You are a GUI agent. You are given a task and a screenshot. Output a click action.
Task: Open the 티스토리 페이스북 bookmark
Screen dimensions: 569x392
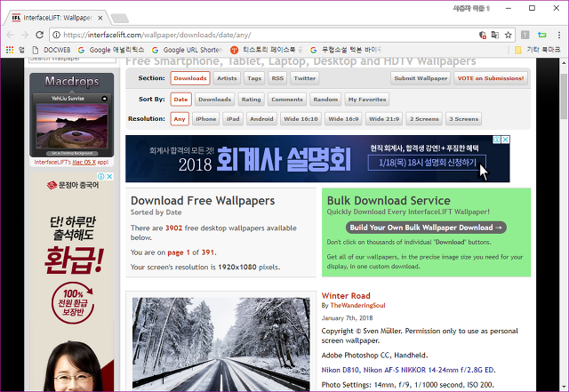click(x=266, y=50)
